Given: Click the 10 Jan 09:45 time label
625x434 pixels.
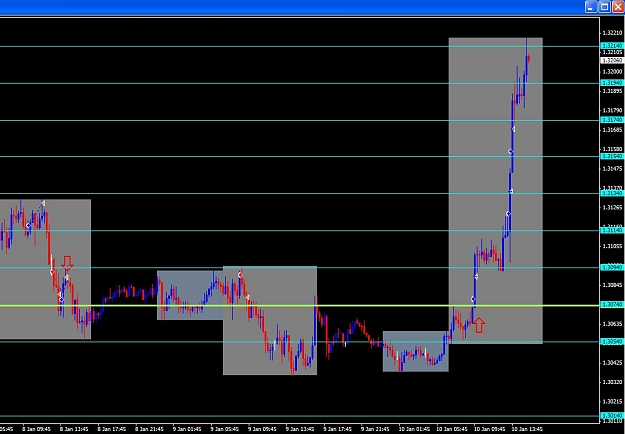Looking at the screenshot, I should coord(489,429).
